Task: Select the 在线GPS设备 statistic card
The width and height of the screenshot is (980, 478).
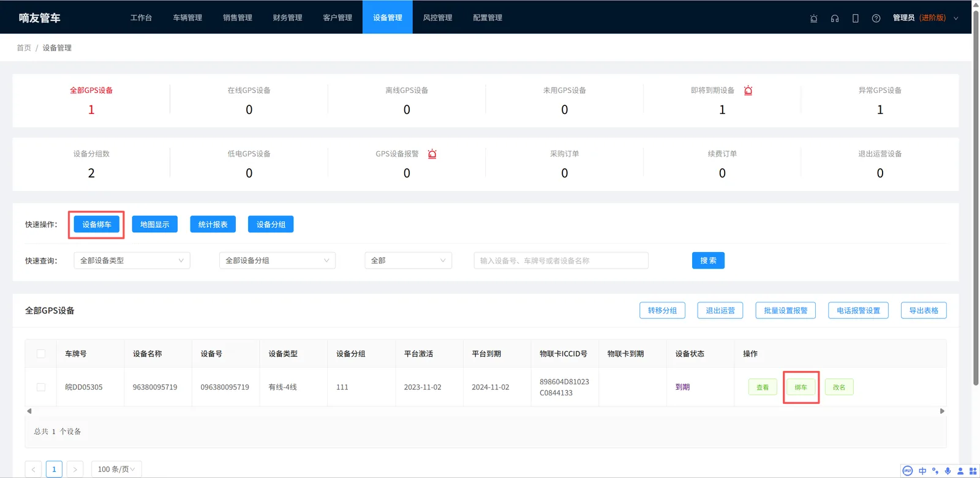Action: pos(249,100)
